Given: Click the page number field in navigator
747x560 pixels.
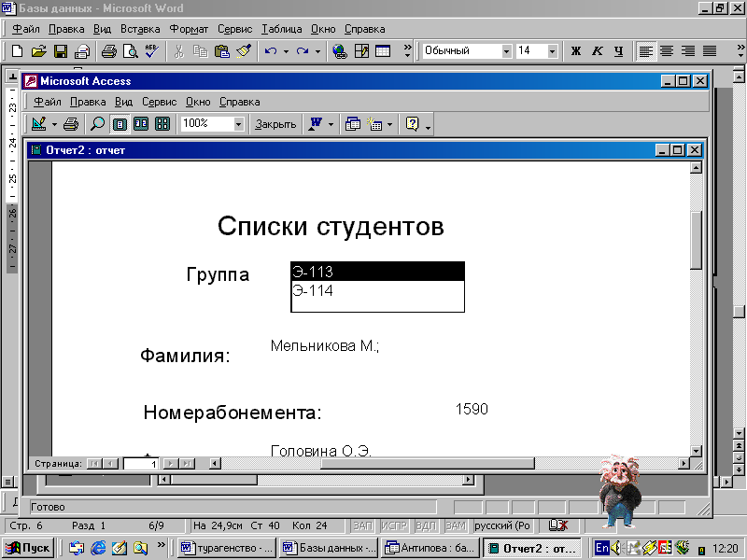Looking at the screenshot, I should click(140, 463).
